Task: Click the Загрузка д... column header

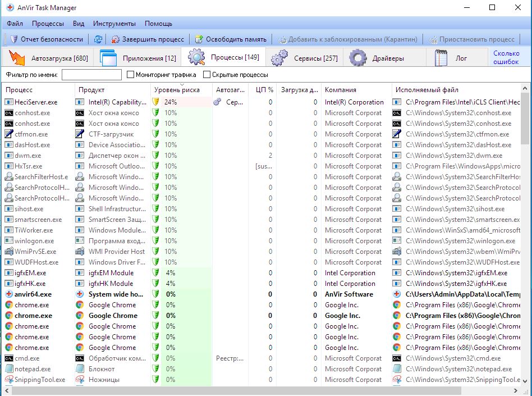Action: [299, 90]
